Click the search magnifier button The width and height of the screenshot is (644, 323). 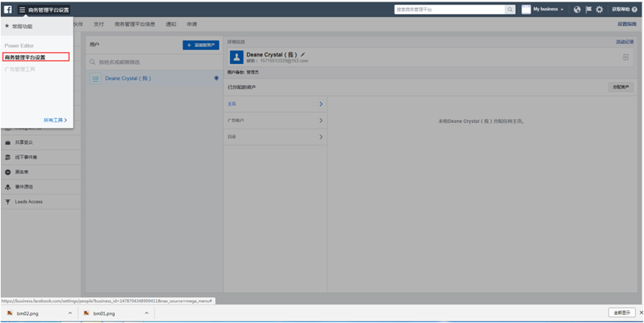pos(510,10)
